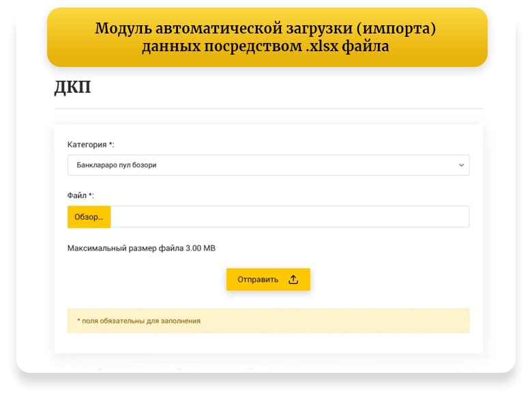Click the ДКП page heading

[72, 88]
